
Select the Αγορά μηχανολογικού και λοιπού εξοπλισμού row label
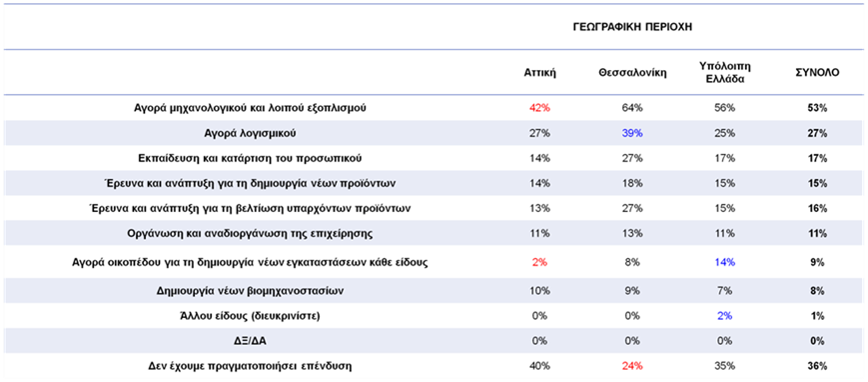pos(251,108)
